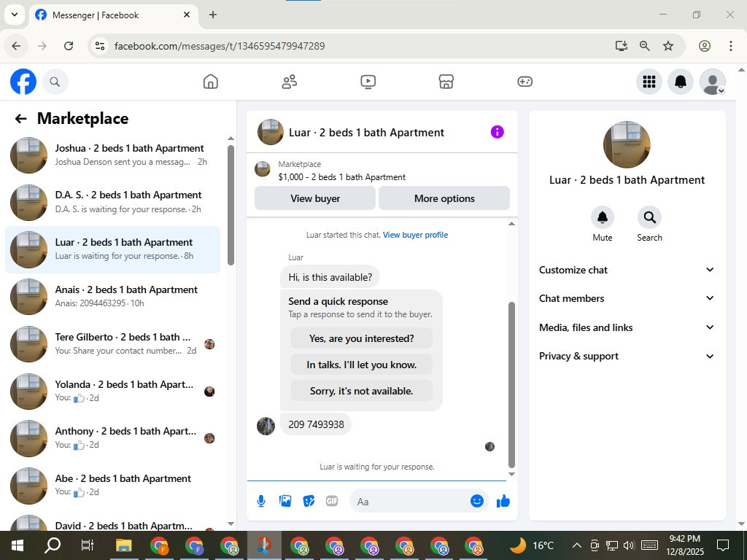Open Windows taskbar search

coord(53,545)
